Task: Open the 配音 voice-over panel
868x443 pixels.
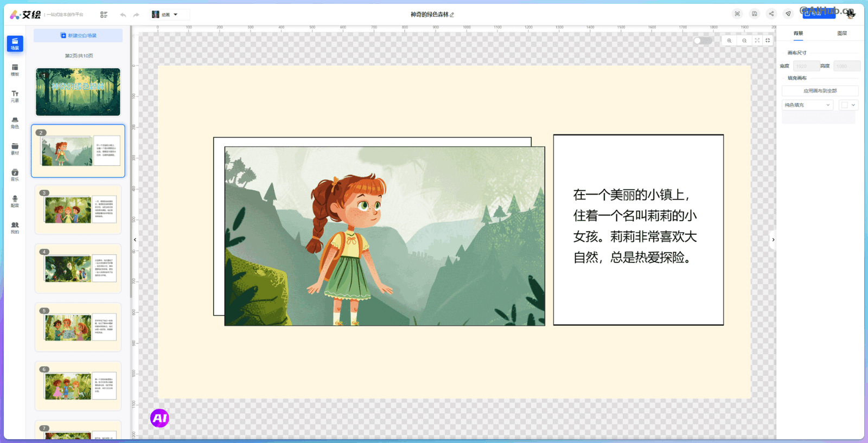Action: click(15, 201)
